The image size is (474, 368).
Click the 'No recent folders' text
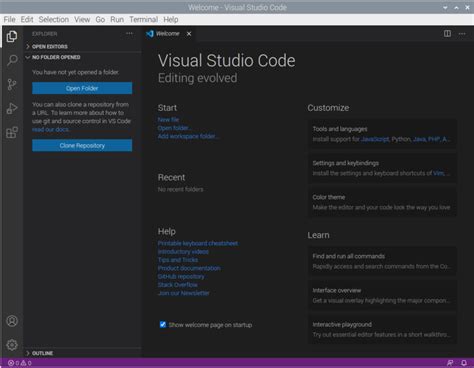click(180, 189)
